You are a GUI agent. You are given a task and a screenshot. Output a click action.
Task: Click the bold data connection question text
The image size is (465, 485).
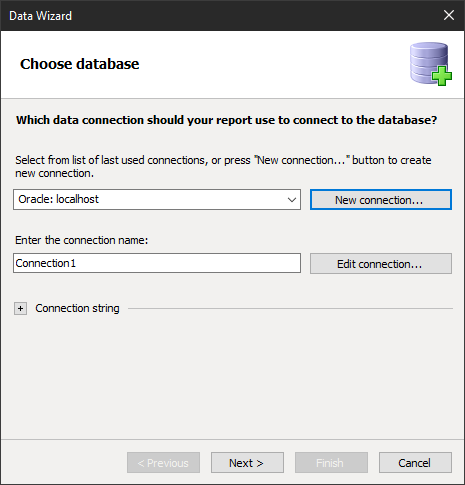coord(227,120)
